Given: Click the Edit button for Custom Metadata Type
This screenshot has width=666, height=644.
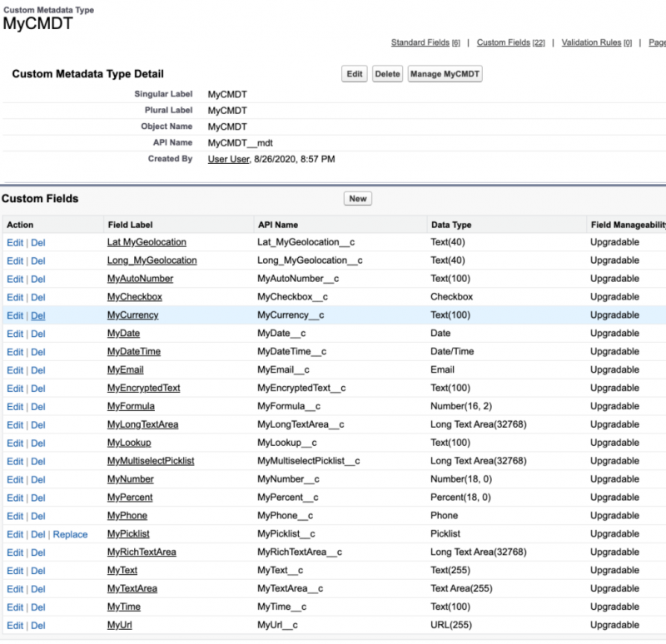Looking at the screenshot, I should (355, 74).
